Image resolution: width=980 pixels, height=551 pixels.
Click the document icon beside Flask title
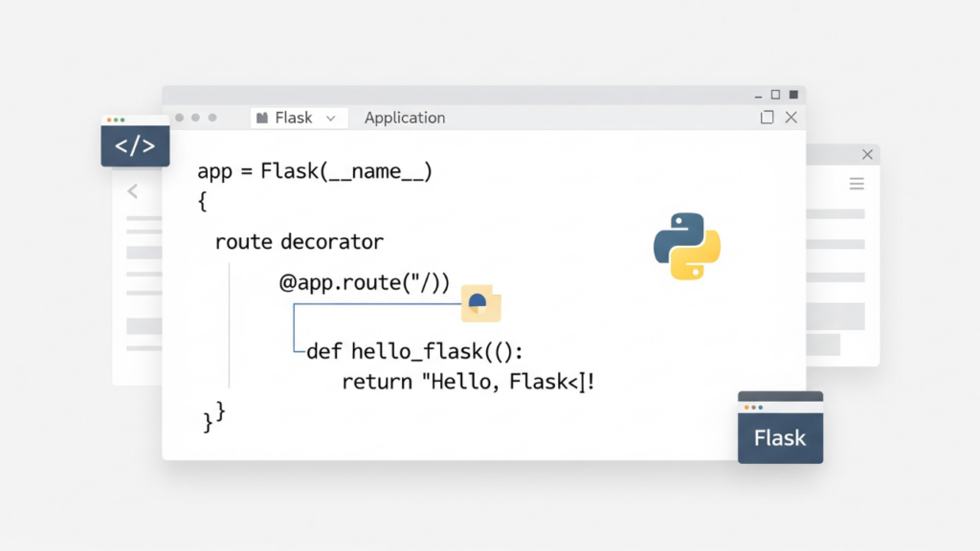(260, 117)
